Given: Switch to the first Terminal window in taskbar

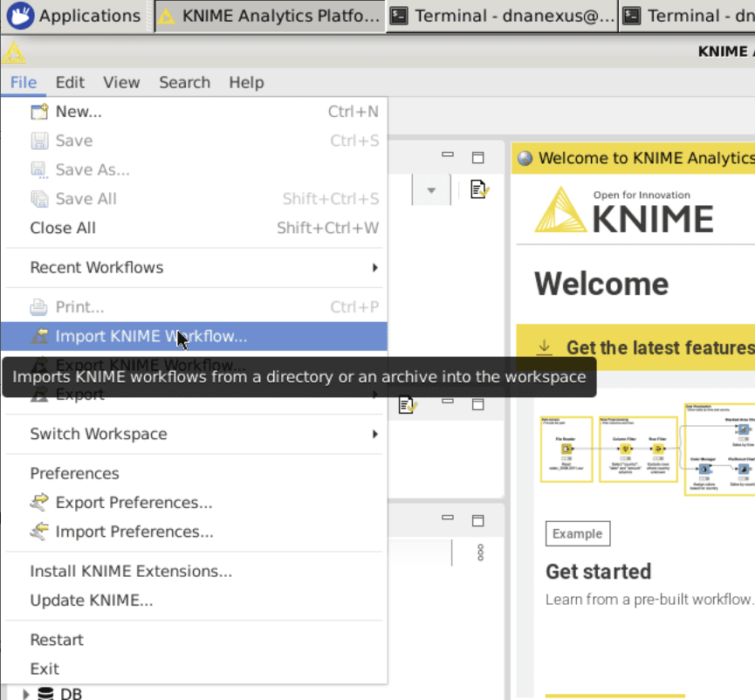Looking at the screenshot, I should (x=502, y=16).
